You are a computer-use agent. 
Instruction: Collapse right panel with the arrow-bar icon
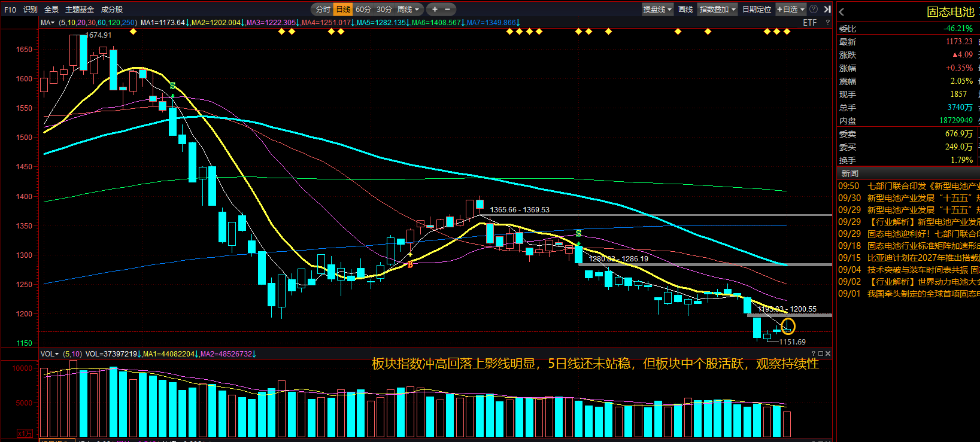click(827, 9)
